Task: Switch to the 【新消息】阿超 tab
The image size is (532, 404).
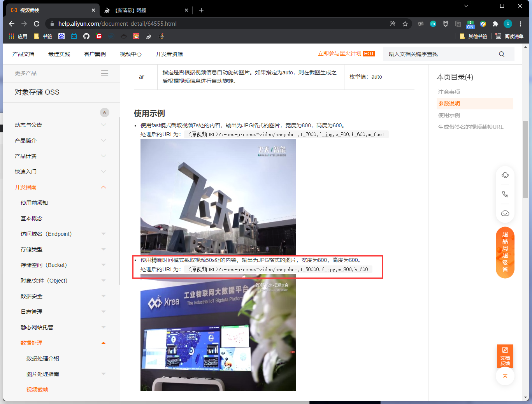Action: click(x=144, y=10)
